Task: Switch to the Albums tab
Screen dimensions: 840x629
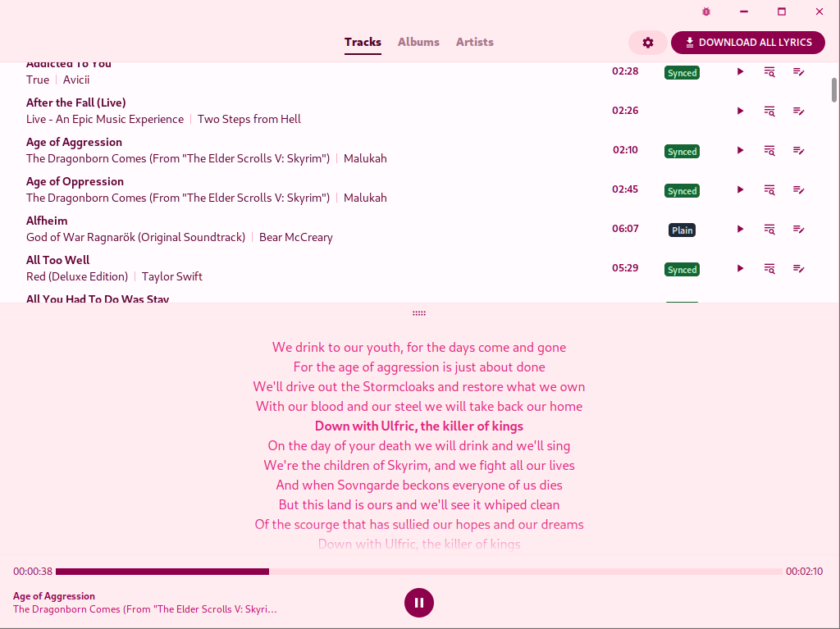Action: click(x=418, y=42)
